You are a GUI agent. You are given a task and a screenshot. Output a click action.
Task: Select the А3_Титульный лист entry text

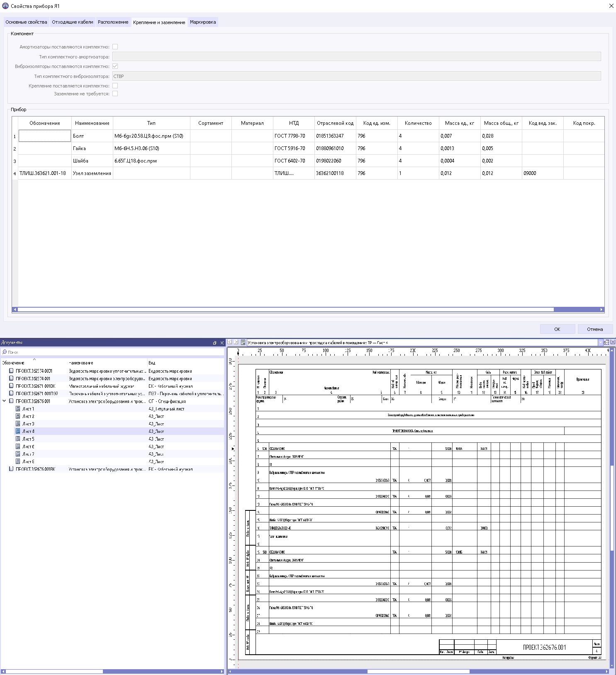166,409
